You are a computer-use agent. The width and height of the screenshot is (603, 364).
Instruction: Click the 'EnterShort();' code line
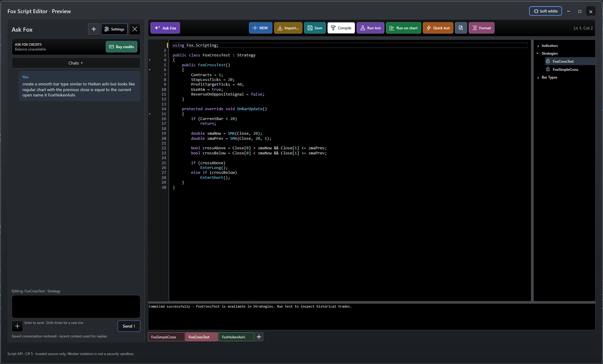click(215, 178)
